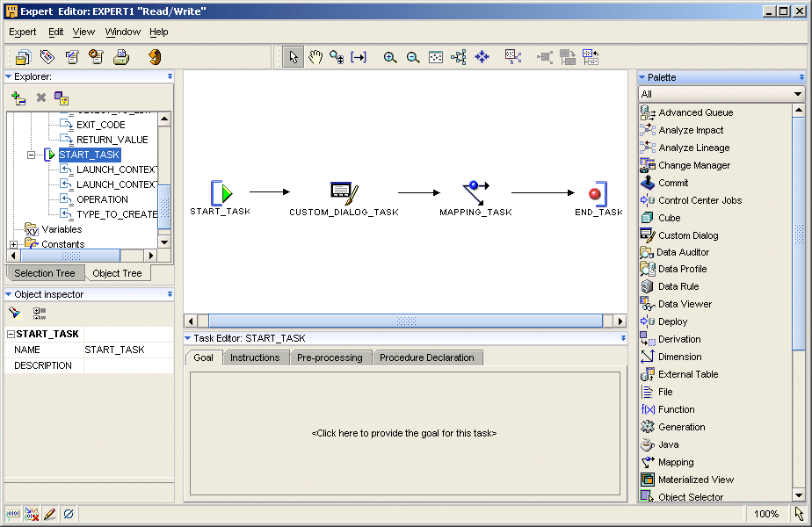812x527 pixels.
Task: Open the palette filter dropdown showing All
Action: pyautogui.click(x=798, y=92)
